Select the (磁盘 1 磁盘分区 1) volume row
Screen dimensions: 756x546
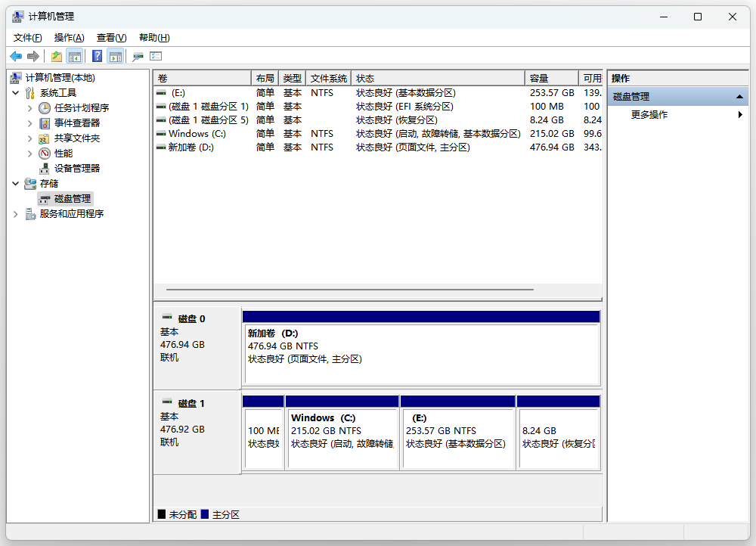(378, 107)
